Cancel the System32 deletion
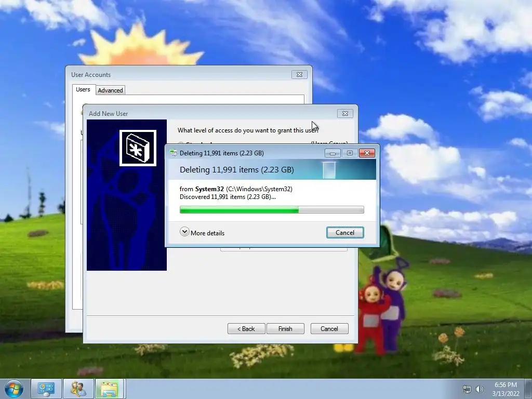The width and height of the screenshot is (532, 399). coord(345,233)
